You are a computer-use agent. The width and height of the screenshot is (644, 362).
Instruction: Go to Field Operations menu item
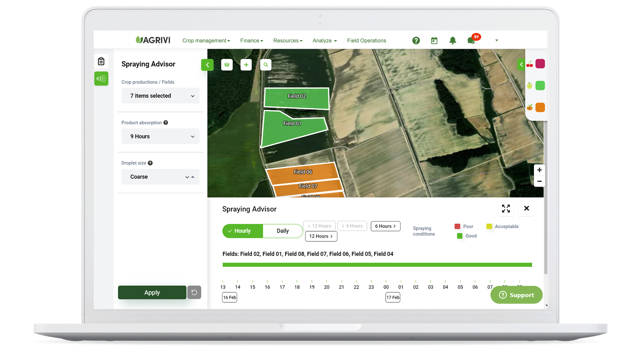pyautogui.click(x=366, y=40)
